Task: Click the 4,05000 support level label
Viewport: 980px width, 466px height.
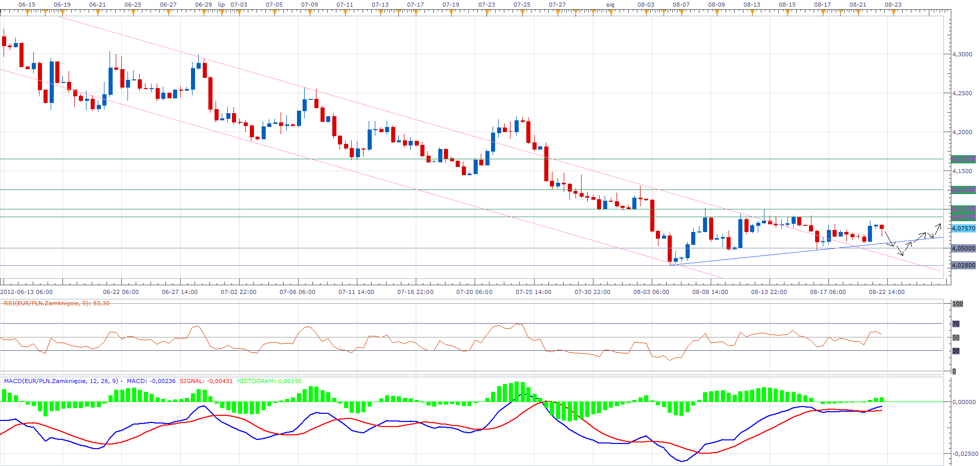Action: [x=963, y=248]
